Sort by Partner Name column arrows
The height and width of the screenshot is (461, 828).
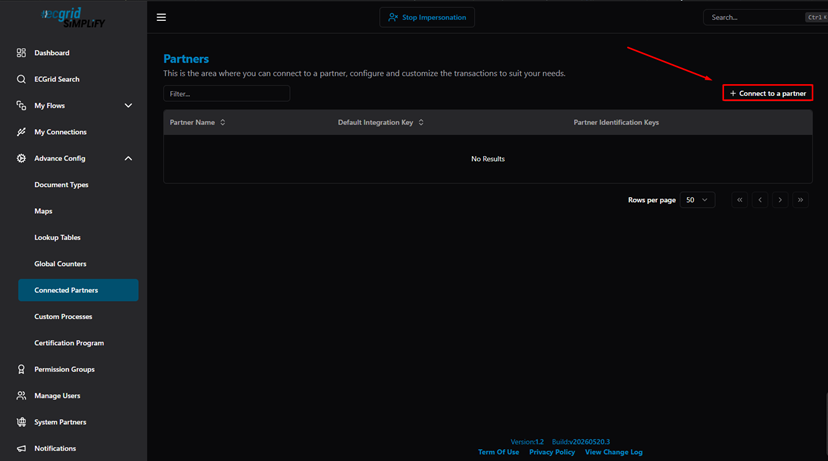coord(223,123)
